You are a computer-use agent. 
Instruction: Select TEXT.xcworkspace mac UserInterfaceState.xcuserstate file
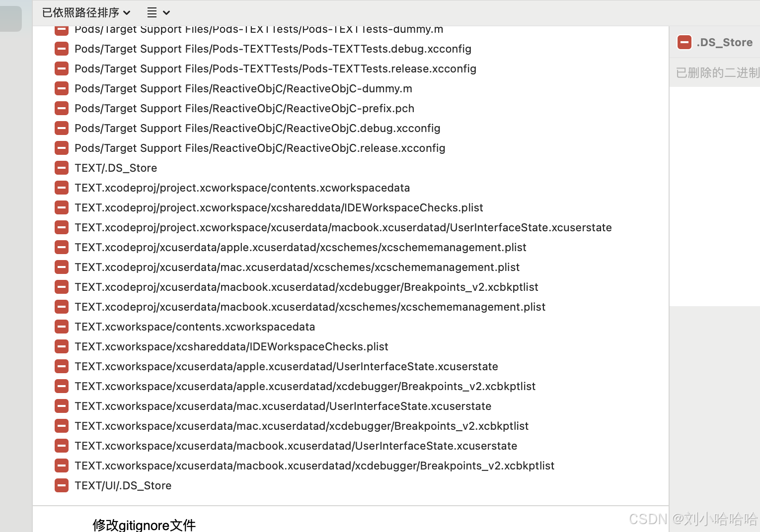283,406
